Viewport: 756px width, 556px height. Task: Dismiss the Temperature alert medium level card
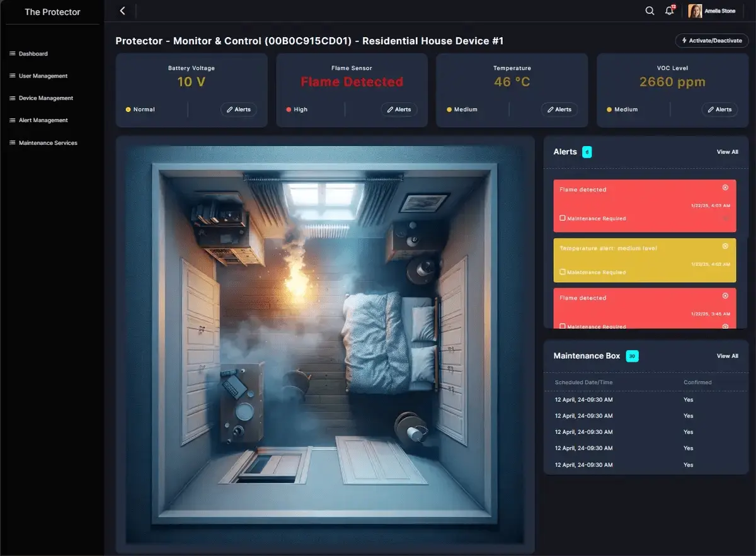725,246
